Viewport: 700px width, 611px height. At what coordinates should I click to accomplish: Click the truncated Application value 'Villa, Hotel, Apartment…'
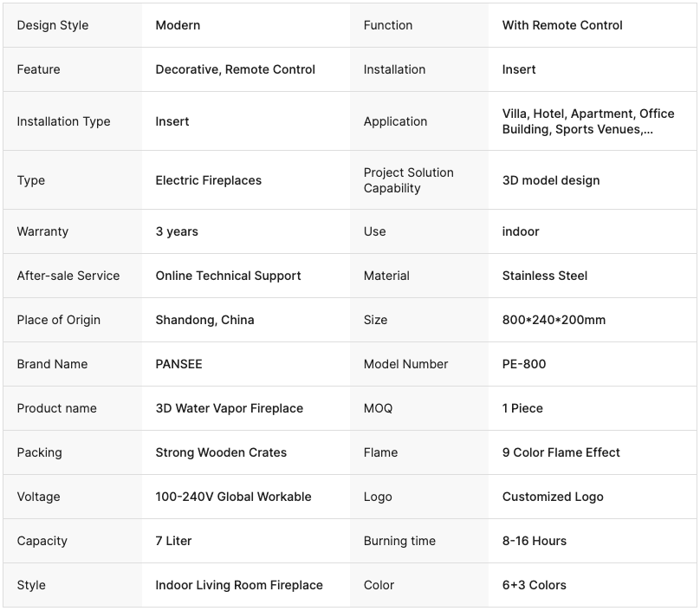pos(587,121)
